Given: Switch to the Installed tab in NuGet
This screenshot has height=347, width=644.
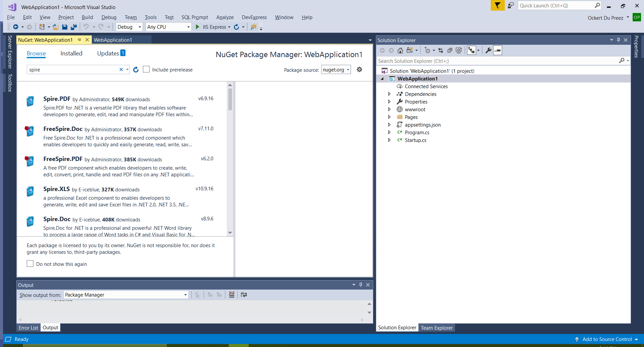Looking at the screenshot, I should coord(71,53).
